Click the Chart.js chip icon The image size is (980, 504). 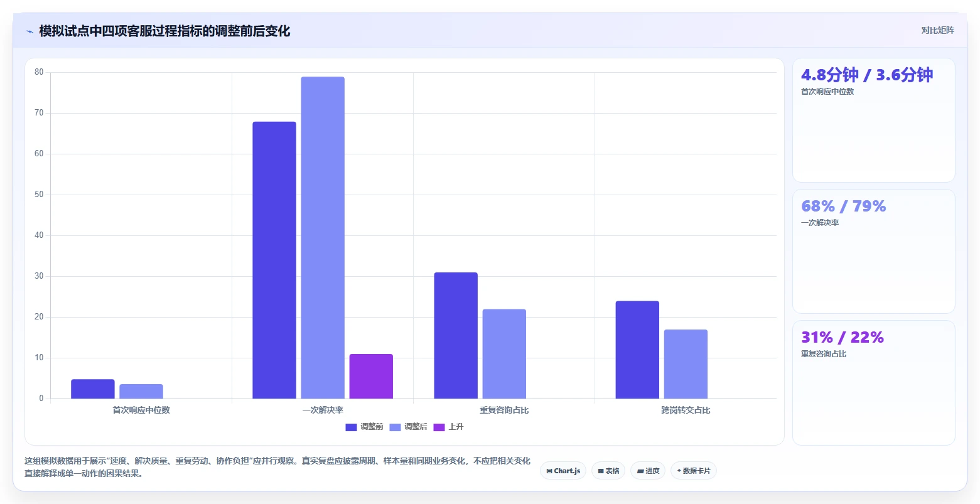pyautogui.click(x=549, y=471)
